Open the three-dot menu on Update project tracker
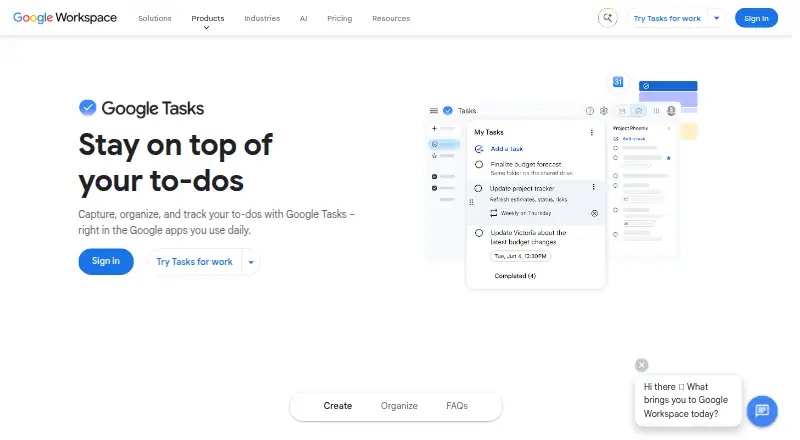This screenshot has width=800, height=440. coord(593,187)
